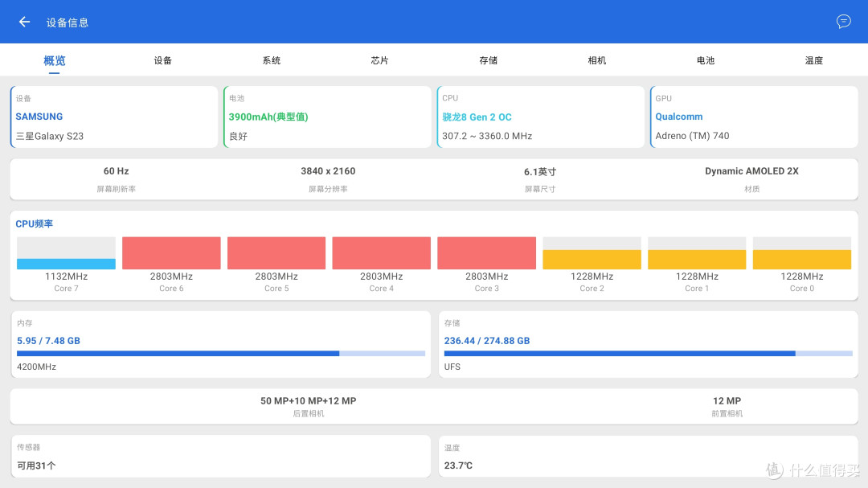Click the 236.44 / 274.88 GB storage value
Image resolution: width=868 pixels, height=488 pixels.
486,341
